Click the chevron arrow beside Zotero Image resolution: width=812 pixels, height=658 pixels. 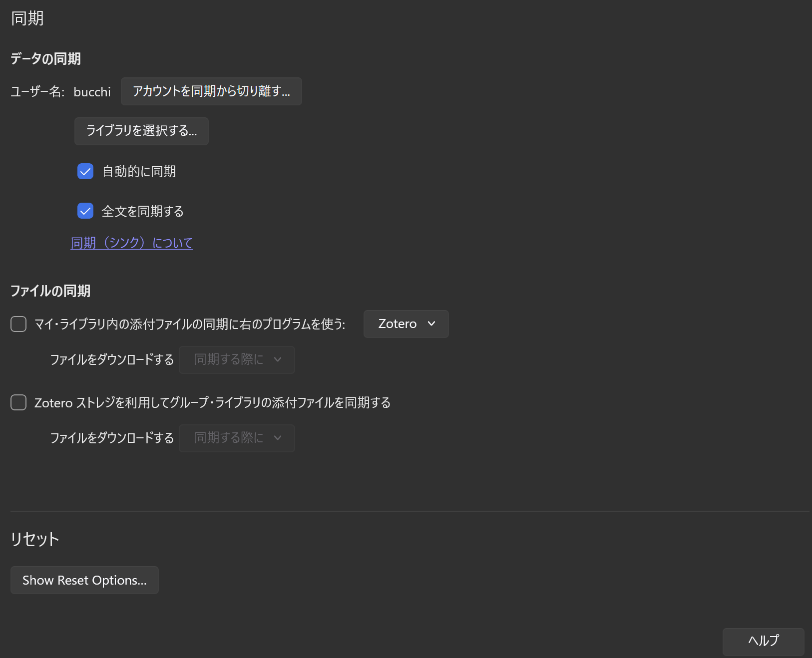(x=431, y=324)
